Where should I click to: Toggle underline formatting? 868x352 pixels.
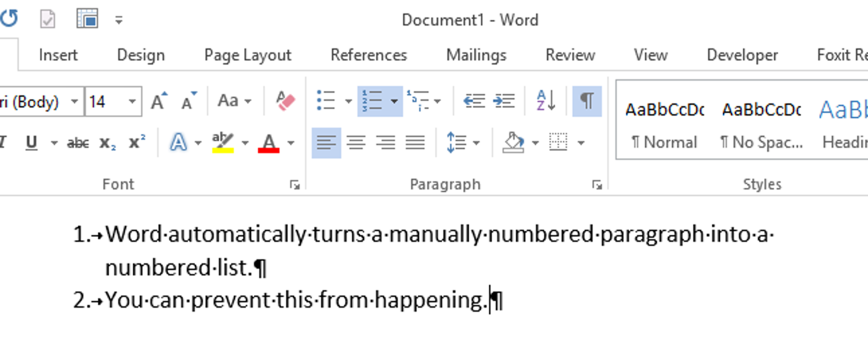click(x=31, y=142)
